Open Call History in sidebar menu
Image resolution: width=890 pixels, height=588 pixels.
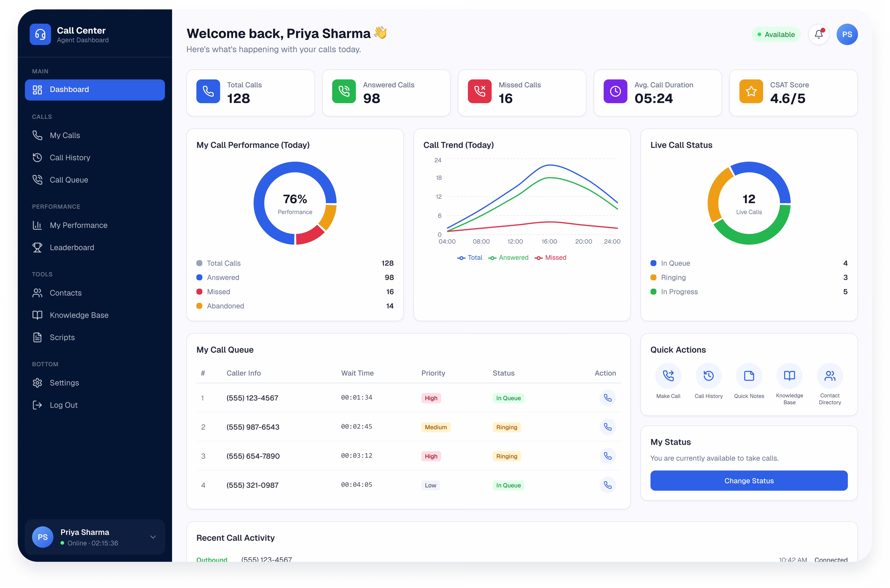[x=95, y=157]
